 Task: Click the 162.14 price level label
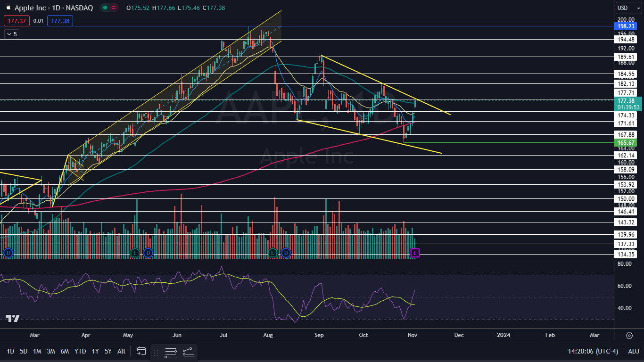(626, 156)
